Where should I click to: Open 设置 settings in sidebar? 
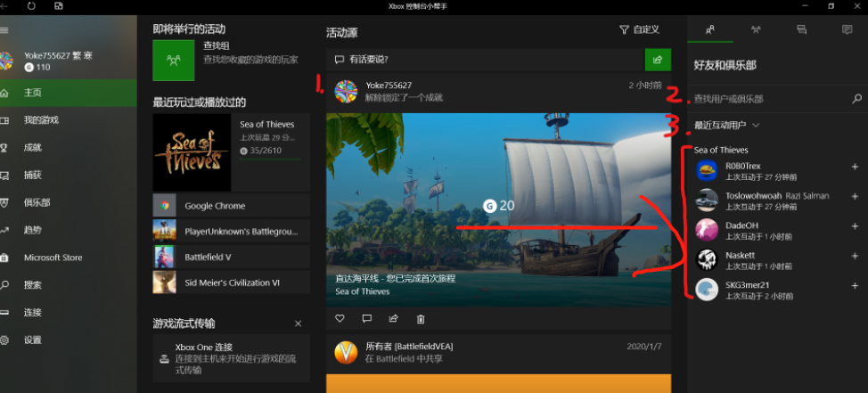click(69, 340)
